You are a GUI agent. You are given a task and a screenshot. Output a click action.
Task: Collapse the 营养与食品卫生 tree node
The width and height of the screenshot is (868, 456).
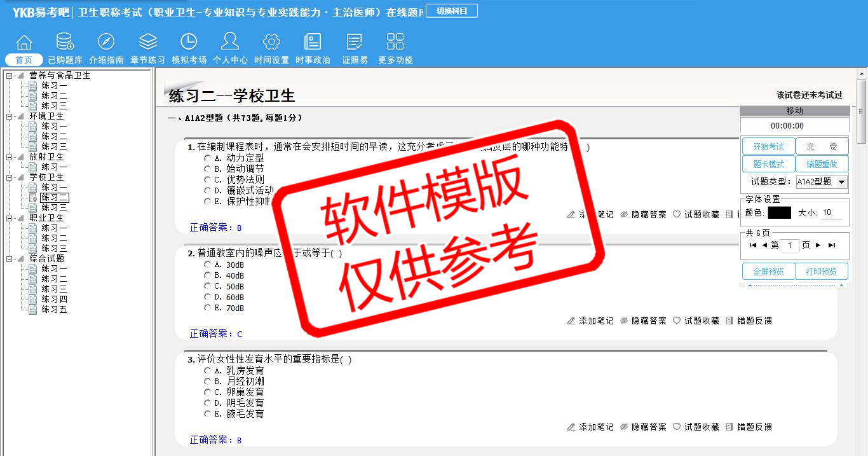tap(10, 76)
